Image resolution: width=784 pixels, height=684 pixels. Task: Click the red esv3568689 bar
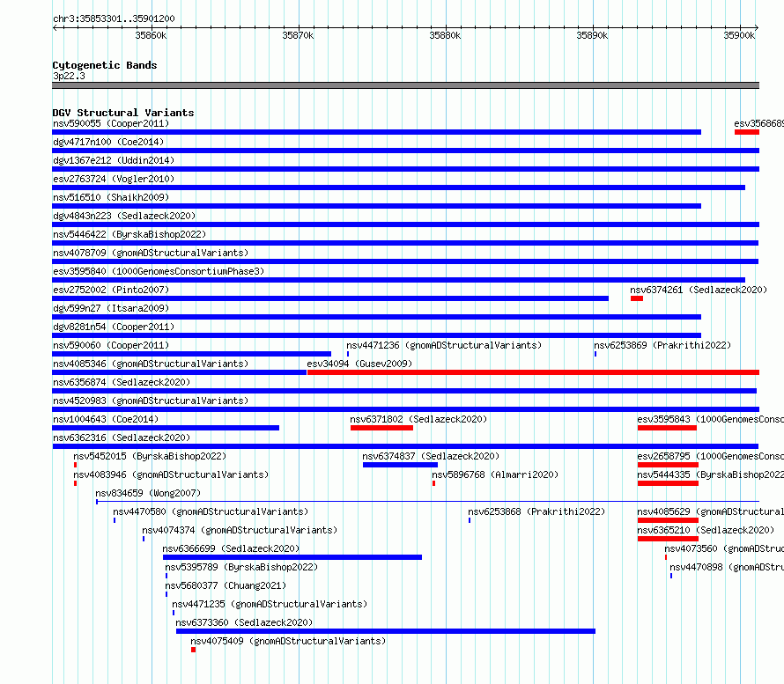click(x=746, y=132)
